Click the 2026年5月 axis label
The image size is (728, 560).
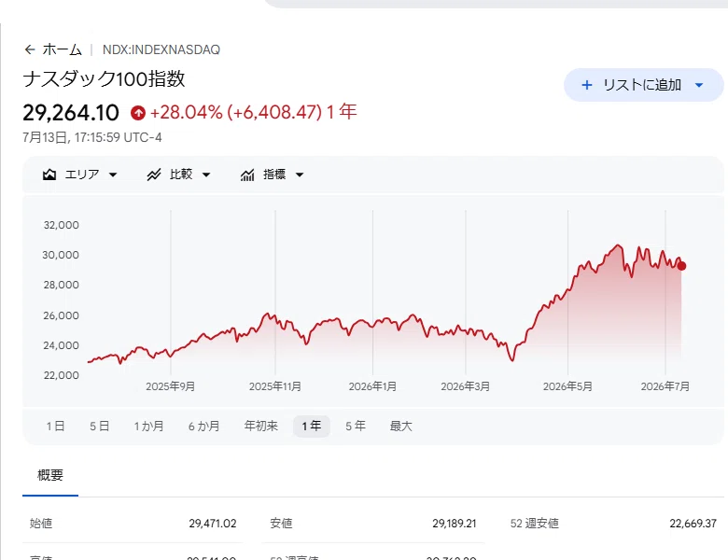pyautogui.click(x=567, y=386)
